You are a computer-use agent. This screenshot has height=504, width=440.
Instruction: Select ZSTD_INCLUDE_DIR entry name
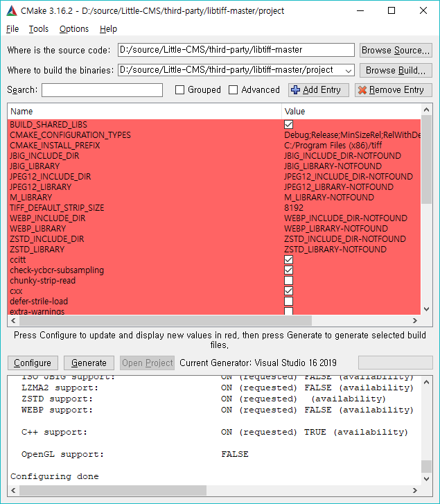click(47, 238)
